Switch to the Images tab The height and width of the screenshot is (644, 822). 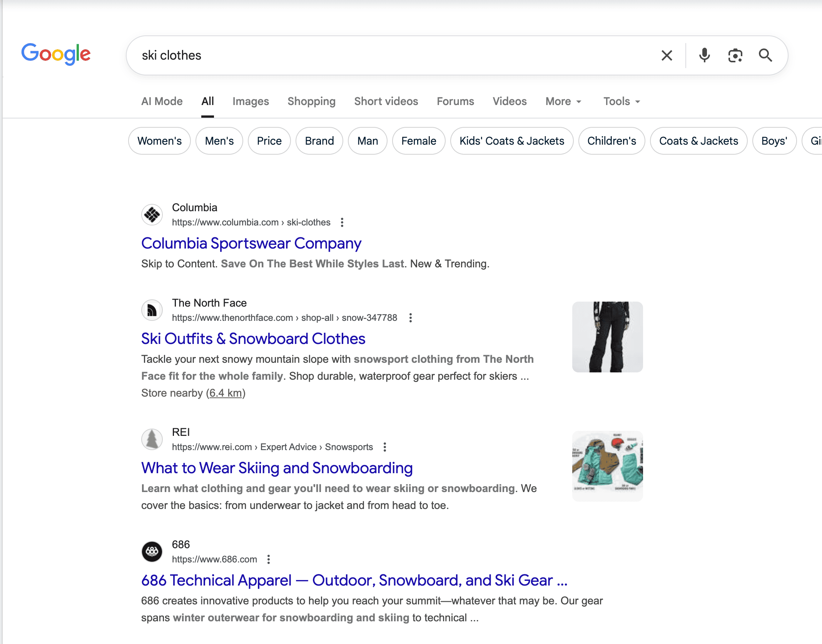pyautogui.click(x=251, y=101)
